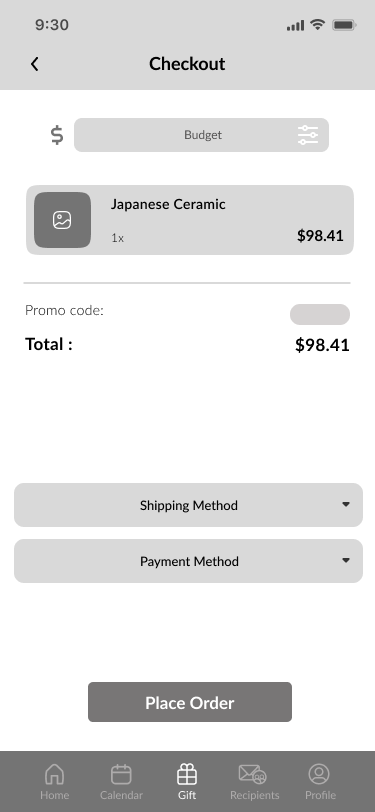
Task: Select the Japanese Ceramic item card
Action: point(190,220)
